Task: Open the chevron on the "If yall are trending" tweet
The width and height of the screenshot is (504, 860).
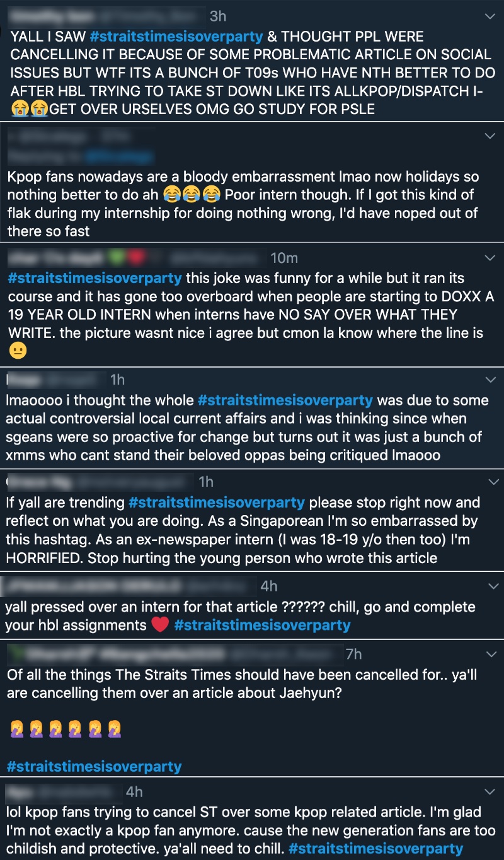Action: pos(491,482)
